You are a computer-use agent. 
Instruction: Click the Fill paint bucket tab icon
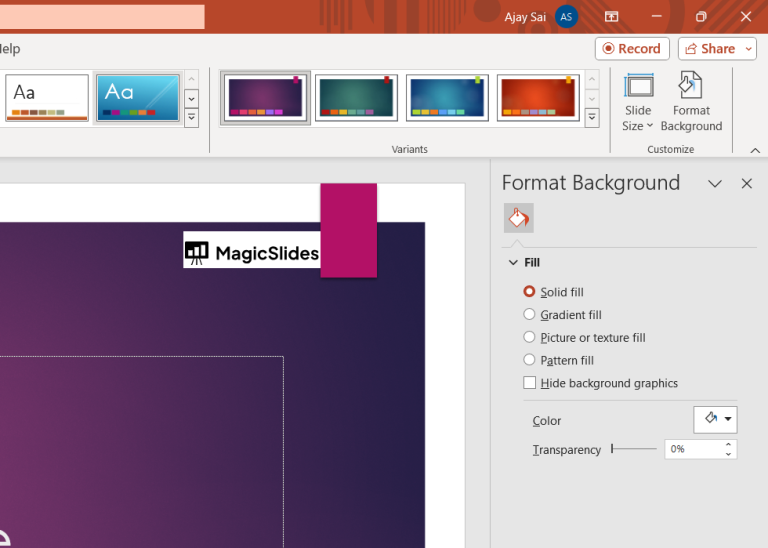(519, 218)
